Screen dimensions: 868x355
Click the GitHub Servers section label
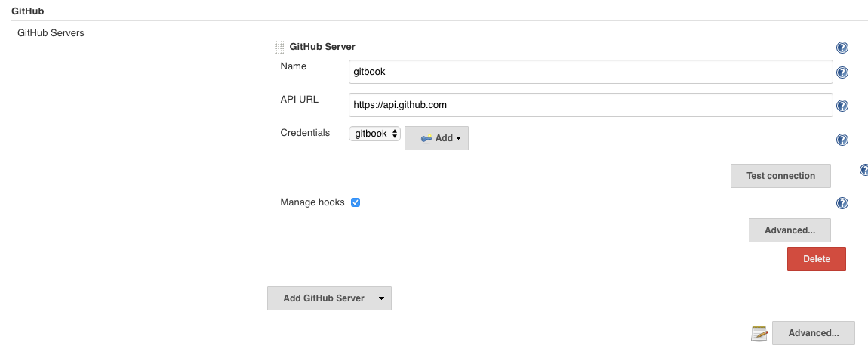point(51,33)
